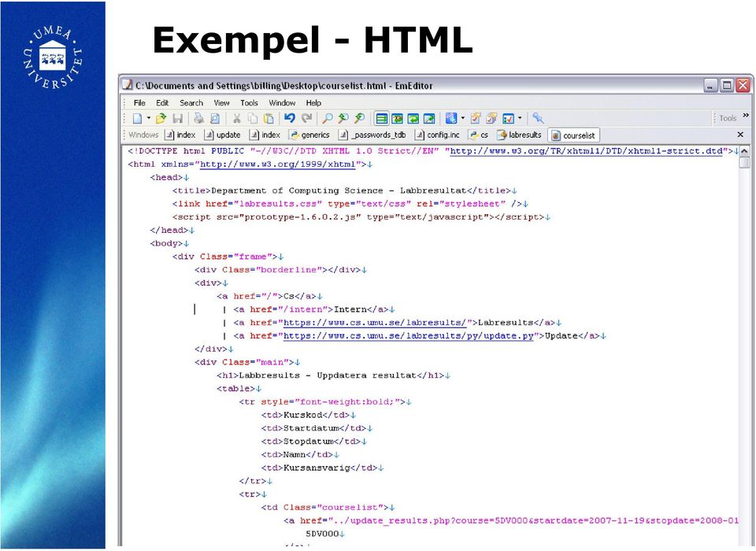The height and width of the screenshot is (551, 756).
Task: Click the "Stopdatum" cell text
Action: pos(308,442)
